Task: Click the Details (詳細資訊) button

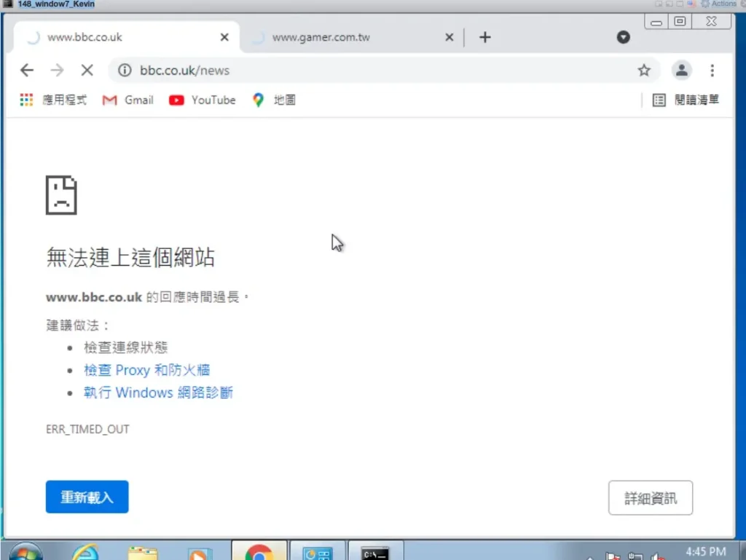Action: pos(650,498)
